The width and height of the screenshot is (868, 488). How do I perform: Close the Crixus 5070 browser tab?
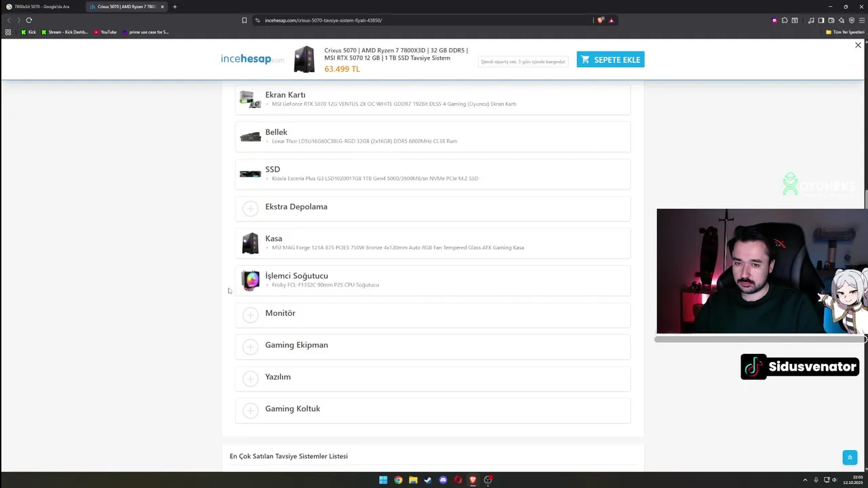162,7
